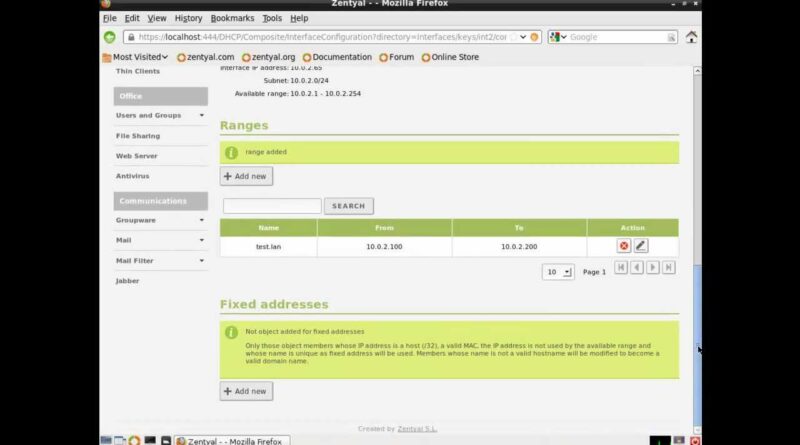Click the red power icon in system tray

(695, 440)
